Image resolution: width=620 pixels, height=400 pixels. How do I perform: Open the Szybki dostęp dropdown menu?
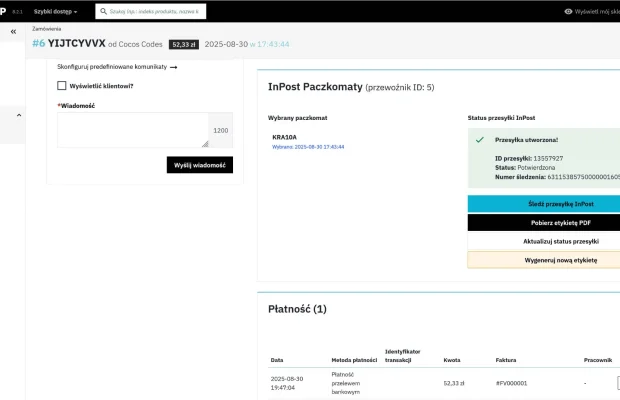(x=55, y=11)
